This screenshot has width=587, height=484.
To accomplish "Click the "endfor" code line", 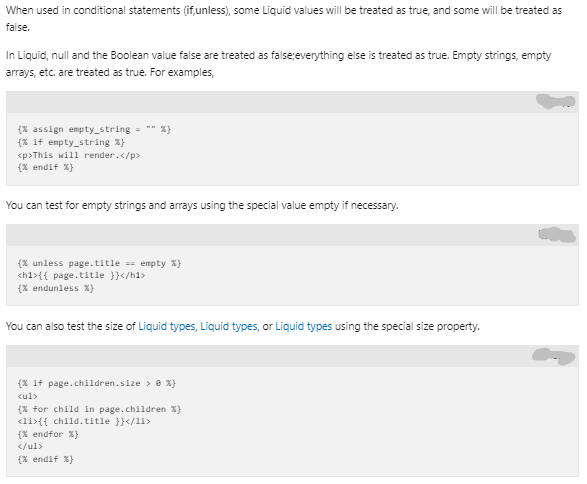I will [x=48, y=434].
